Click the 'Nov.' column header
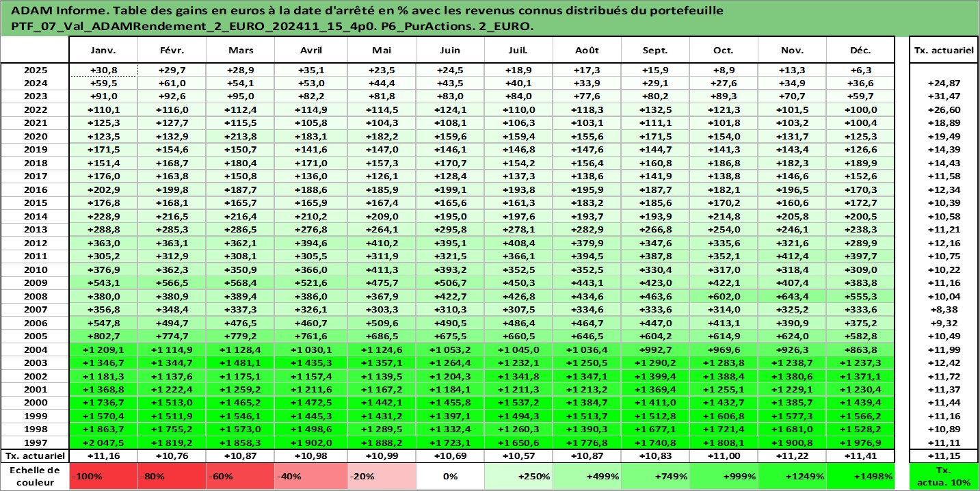The height and width of the screenshot is (491, 980). click(x=792, y=51)
